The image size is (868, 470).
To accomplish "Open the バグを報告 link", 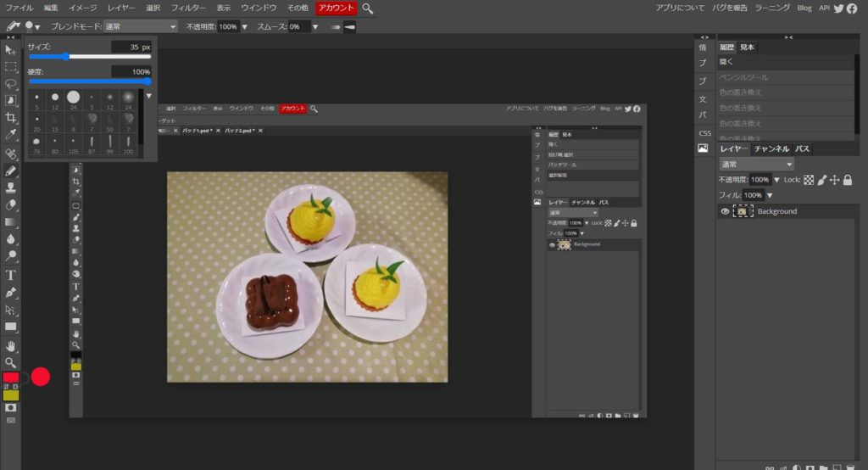I will tap(728, 8).
